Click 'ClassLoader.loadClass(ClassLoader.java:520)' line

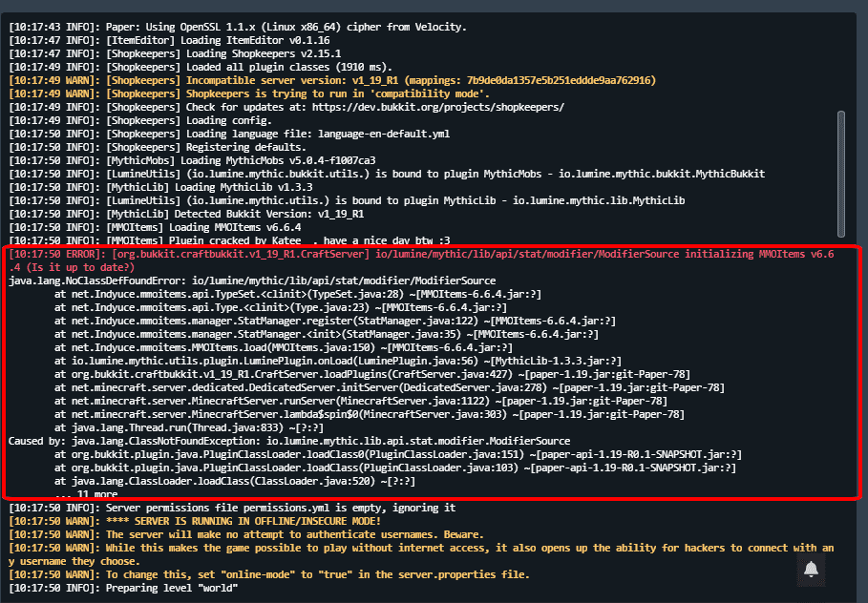click(235, 481)
